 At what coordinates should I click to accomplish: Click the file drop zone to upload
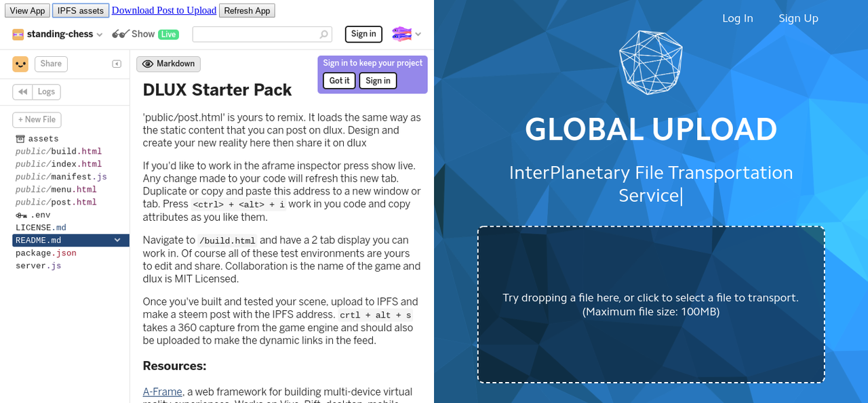(x=651, y=305)
